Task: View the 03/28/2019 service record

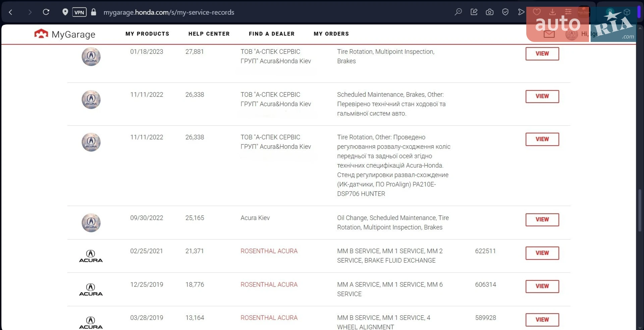Action: pyautogui.click(x=542, y=320)
